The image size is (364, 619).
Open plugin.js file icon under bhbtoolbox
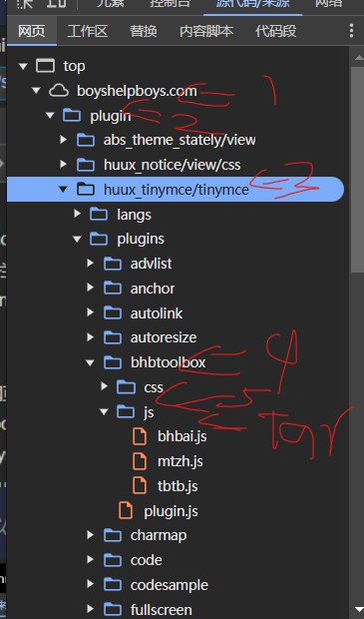point(126,510)
